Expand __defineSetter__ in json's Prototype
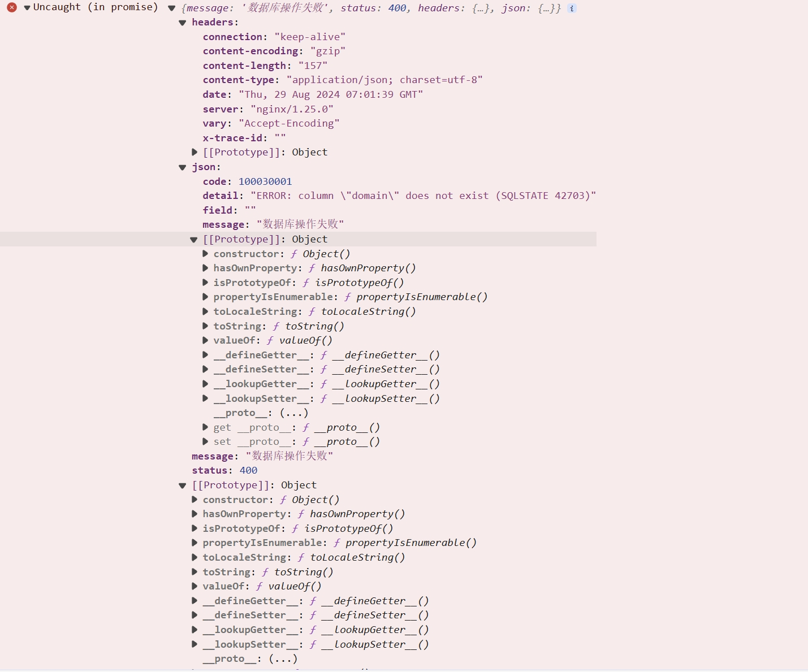The width and height of the screenshot is (808, 672). [205, 369]
